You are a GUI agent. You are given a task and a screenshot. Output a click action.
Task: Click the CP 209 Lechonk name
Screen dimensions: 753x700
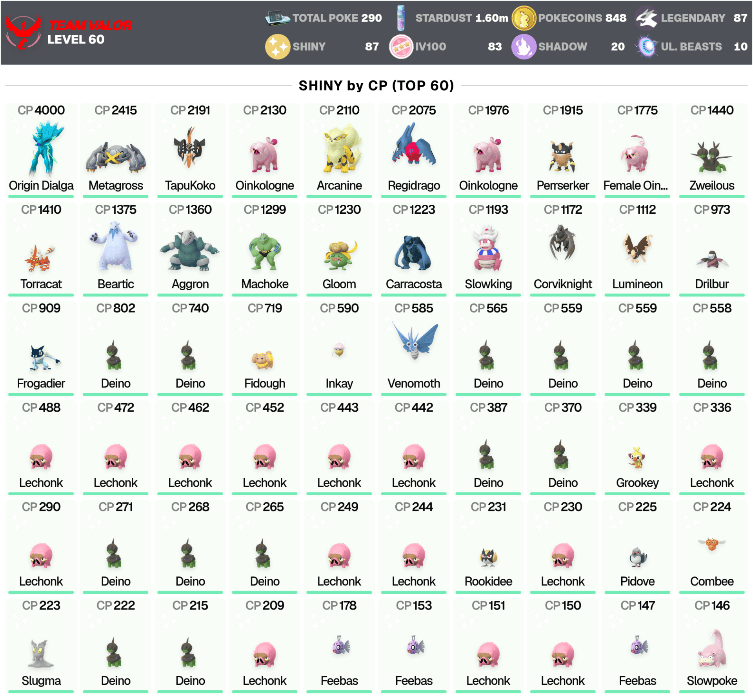pos(265,681)
